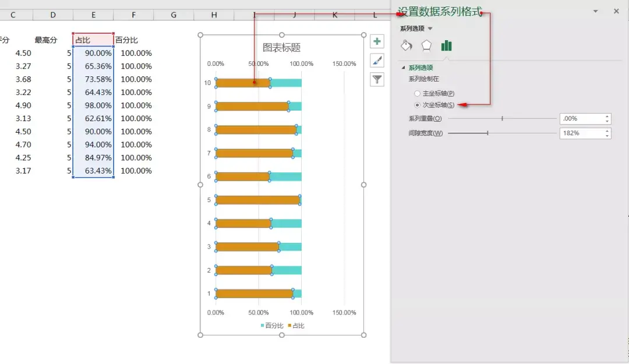The height and width of the screenshot is (364, 629).
Task: Open series options bar chart icon
Action: coord(446,45)
